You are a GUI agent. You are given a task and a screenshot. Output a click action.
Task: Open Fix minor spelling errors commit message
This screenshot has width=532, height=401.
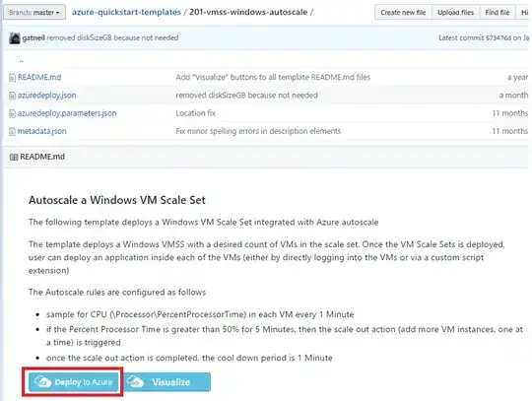pyautogui.click(x=258, y=131)
